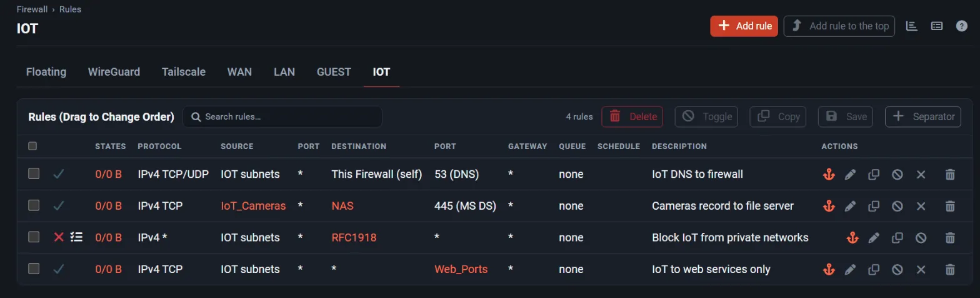Open the IoT_Cameras alias link

click(253, 206)
